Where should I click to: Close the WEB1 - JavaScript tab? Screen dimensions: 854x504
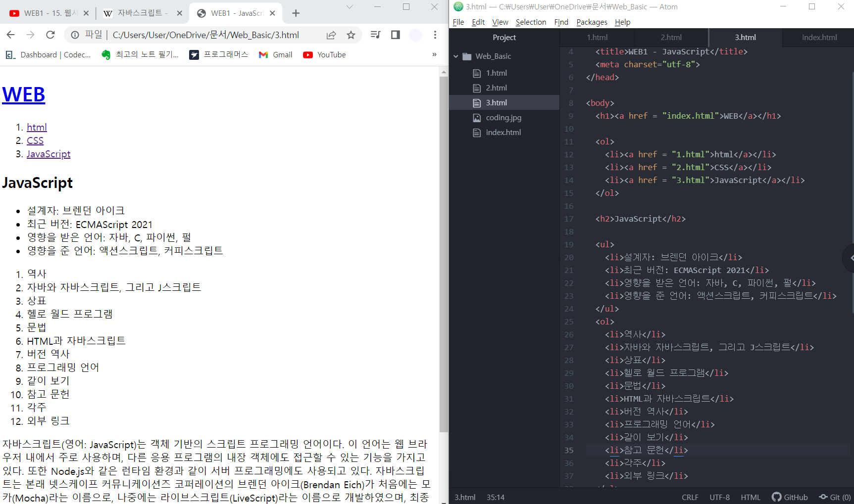click(272, 13)
